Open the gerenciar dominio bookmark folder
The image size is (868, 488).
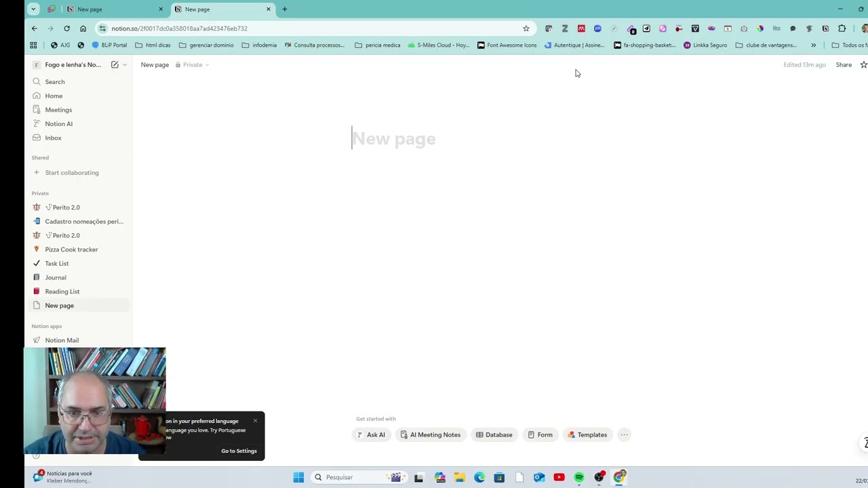pos(206,45)
